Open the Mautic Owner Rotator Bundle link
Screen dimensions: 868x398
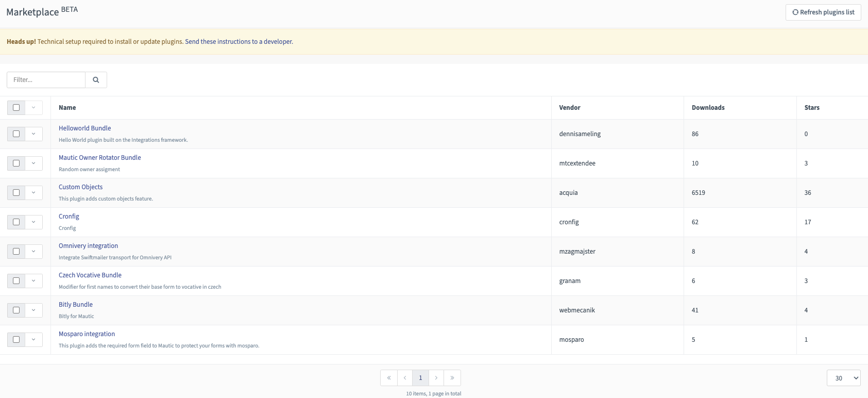tap(99, 158)
